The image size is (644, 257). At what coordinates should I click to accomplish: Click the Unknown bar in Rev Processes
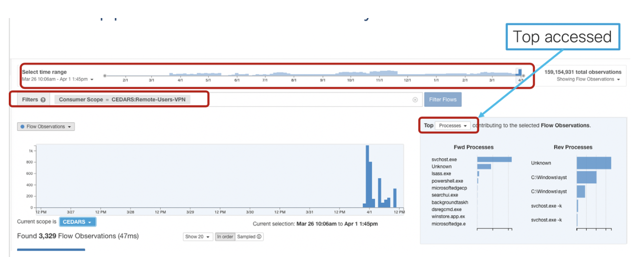click(594, 163)
